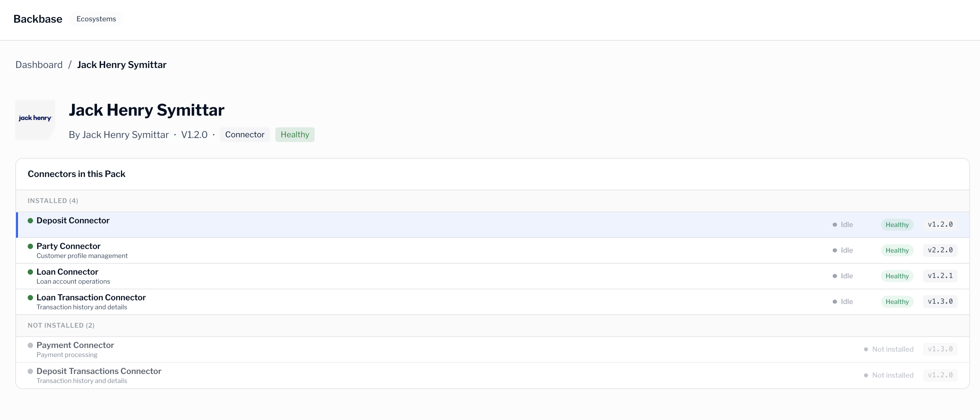Click version v1.2.0 tag of Deposit Connector
980x420 pixels.
[x=940, y=224]
